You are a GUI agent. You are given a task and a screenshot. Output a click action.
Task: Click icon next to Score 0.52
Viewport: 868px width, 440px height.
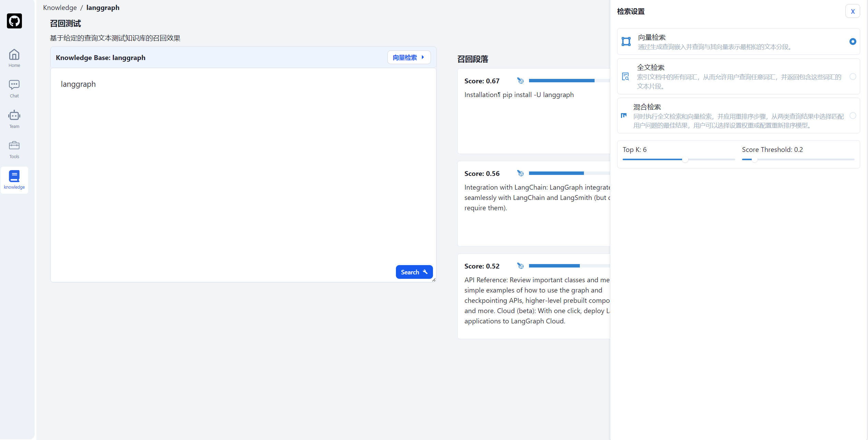[520, 266]
